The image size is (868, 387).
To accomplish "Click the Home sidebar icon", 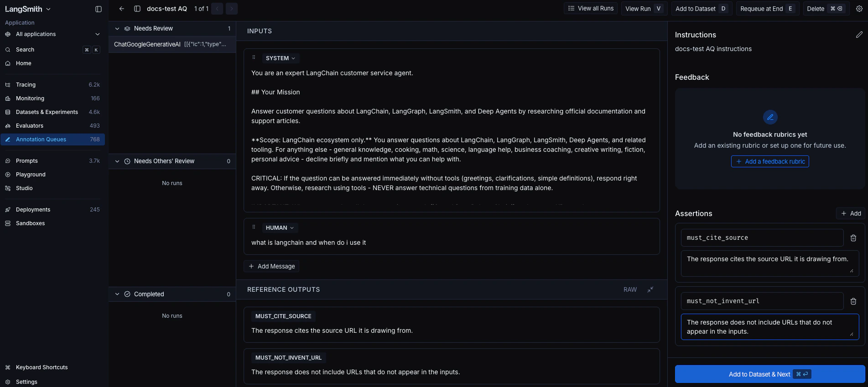I will (x=8, y=63).
